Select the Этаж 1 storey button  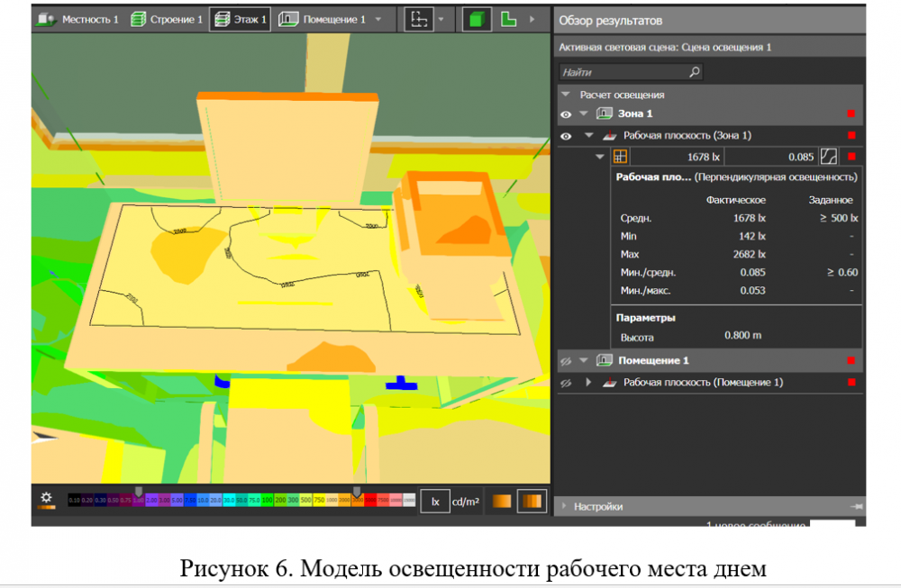click(240, 19)
